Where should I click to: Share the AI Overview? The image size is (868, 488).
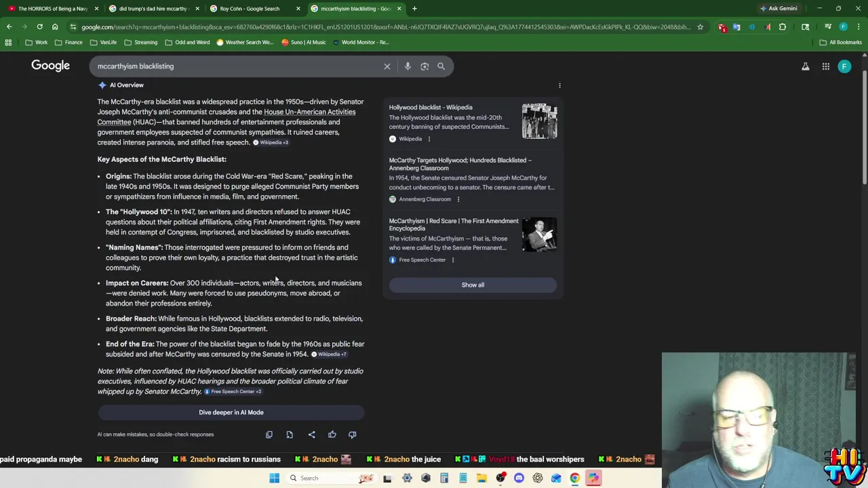tap(311, 434)
